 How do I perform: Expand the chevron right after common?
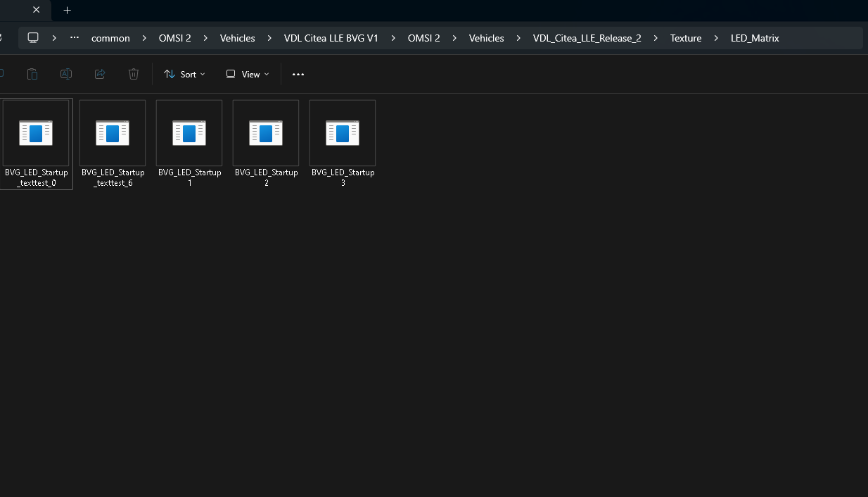pos(144,38)
